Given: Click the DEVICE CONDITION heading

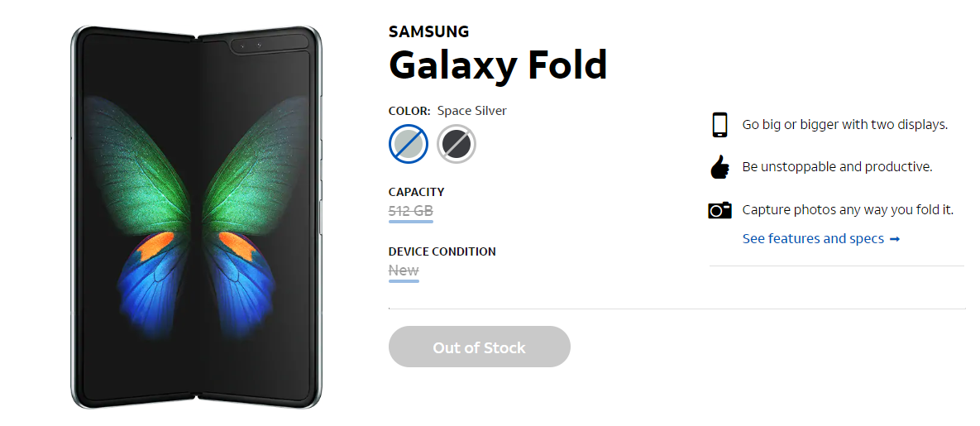Looking at the screenshot, I should point(442,251).
